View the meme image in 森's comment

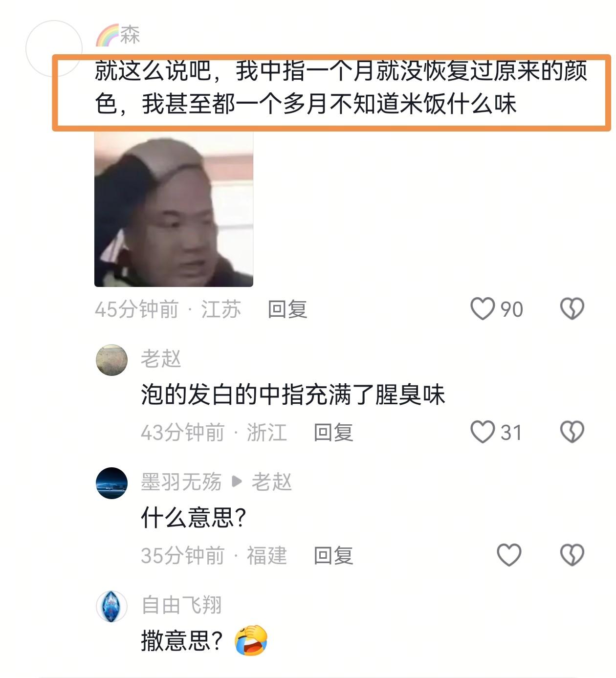click(x=174, y=209)
